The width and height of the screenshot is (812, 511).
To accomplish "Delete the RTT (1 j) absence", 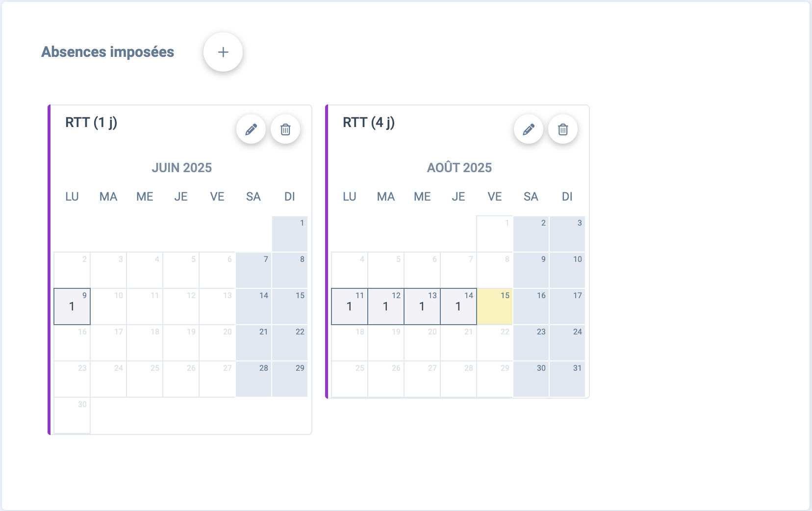I will click(285, 129).
